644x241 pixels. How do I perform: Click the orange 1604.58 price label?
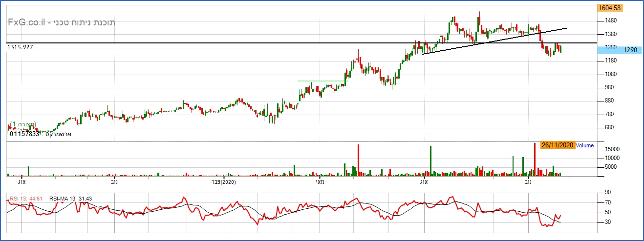(610, 8)
